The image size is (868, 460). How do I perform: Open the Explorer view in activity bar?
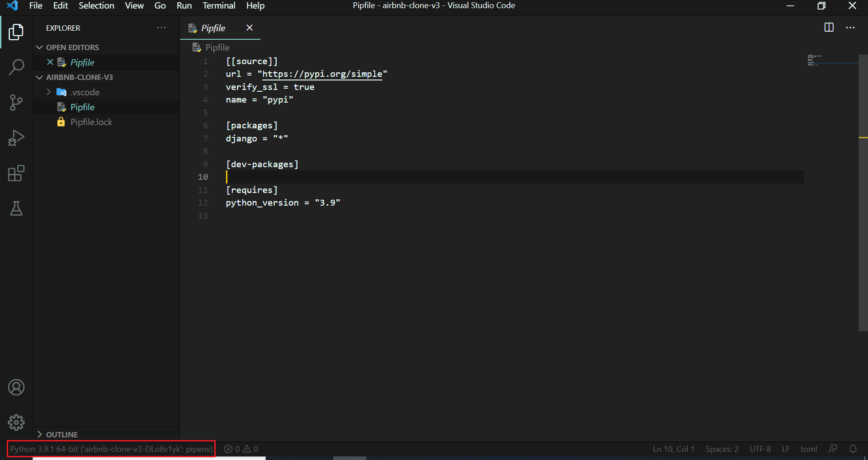click(16, 32)
